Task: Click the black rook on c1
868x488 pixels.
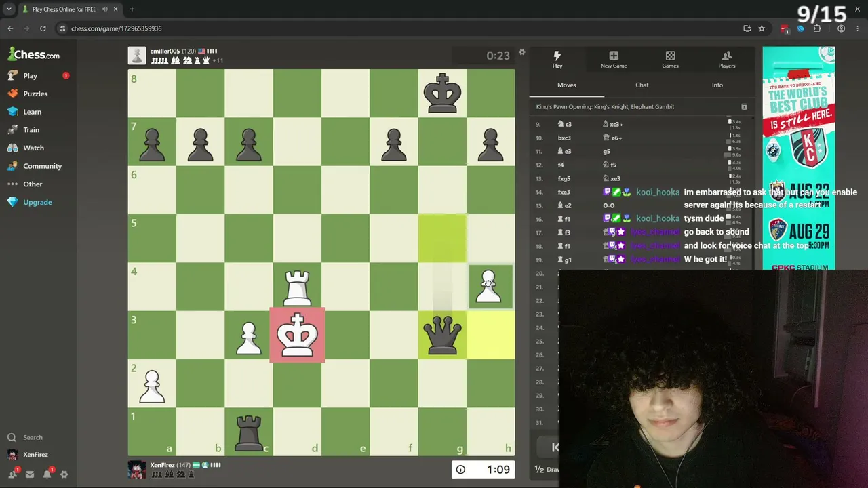Action: 249,432
